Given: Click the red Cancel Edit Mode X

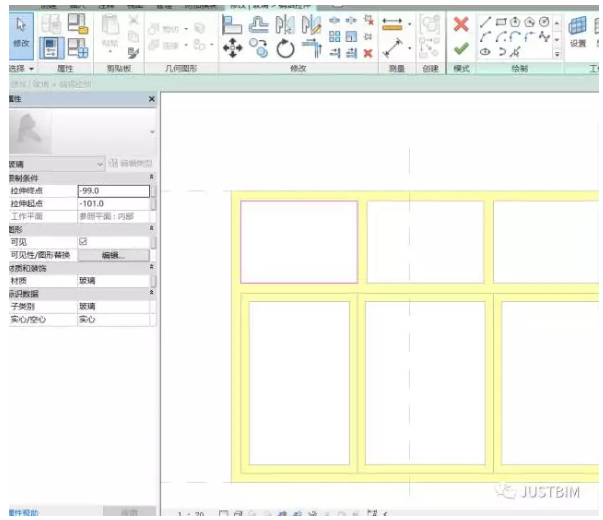Looking at the screenshot, I should coord(461,25).
